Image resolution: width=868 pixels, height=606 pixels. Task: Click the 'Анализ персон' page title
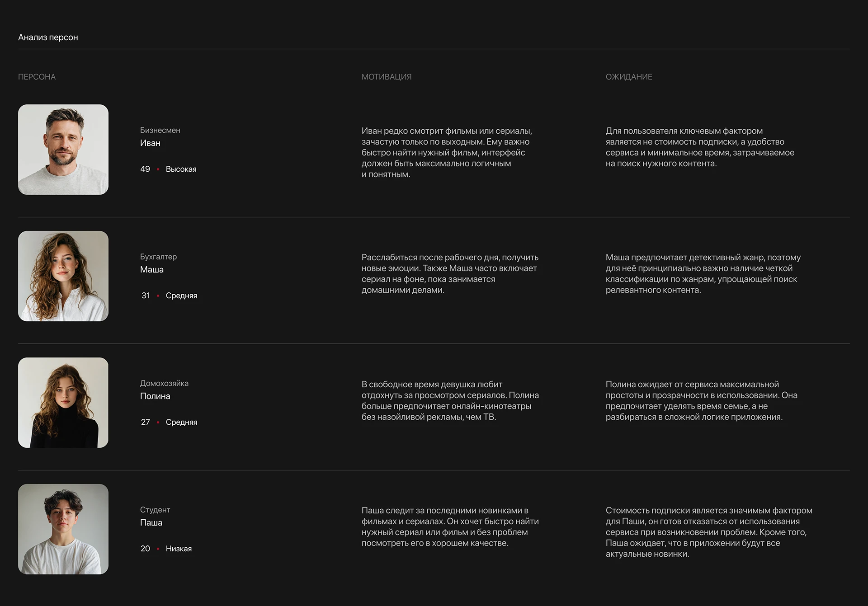(48, 38)
